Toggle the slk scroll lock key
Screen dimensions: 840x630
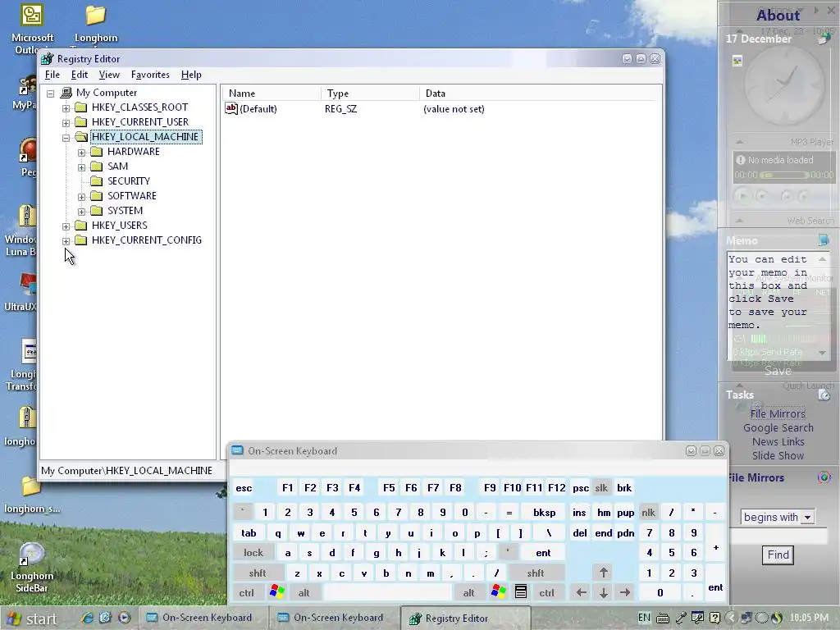[601, 487]
